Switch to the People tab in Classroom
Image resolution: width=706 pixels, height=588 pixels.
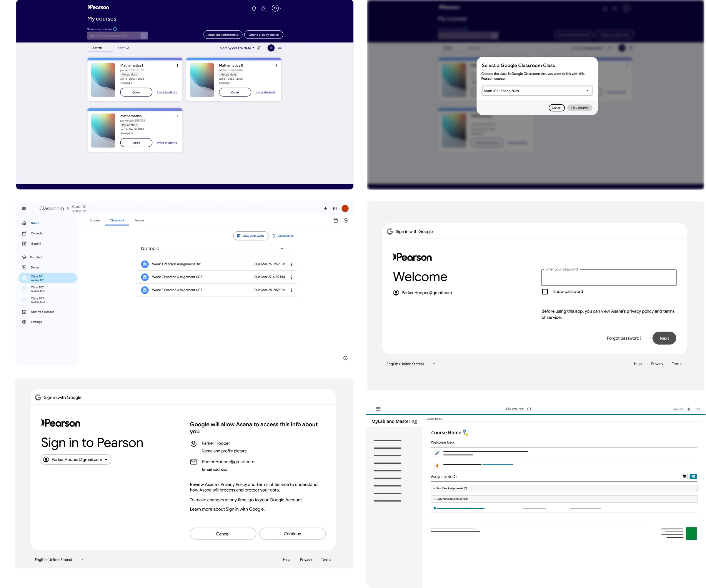pyautogui.click(x=139, y=220)
